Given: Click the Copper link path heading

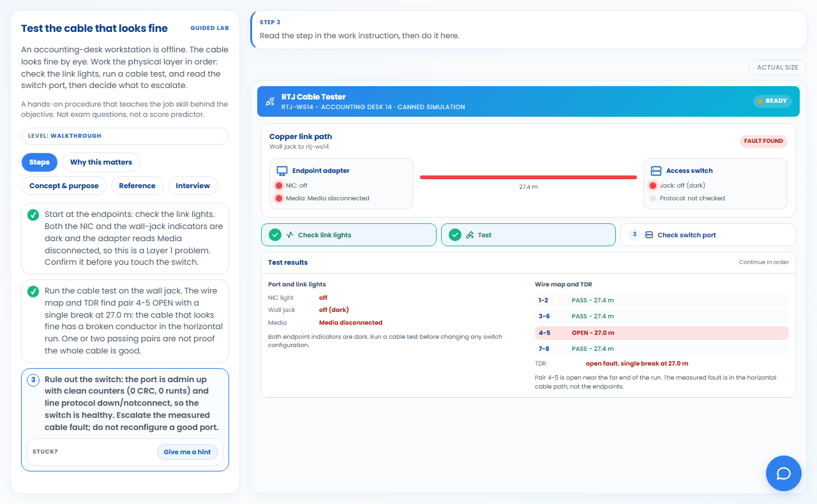Looking at the screenshot, I should [x=301, y=137].
